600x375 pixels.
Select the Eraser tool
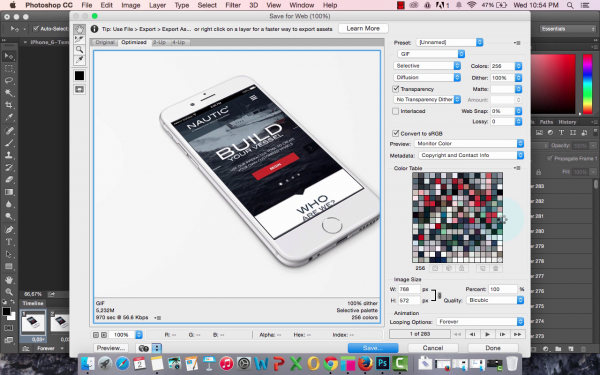tap(9, 179)
